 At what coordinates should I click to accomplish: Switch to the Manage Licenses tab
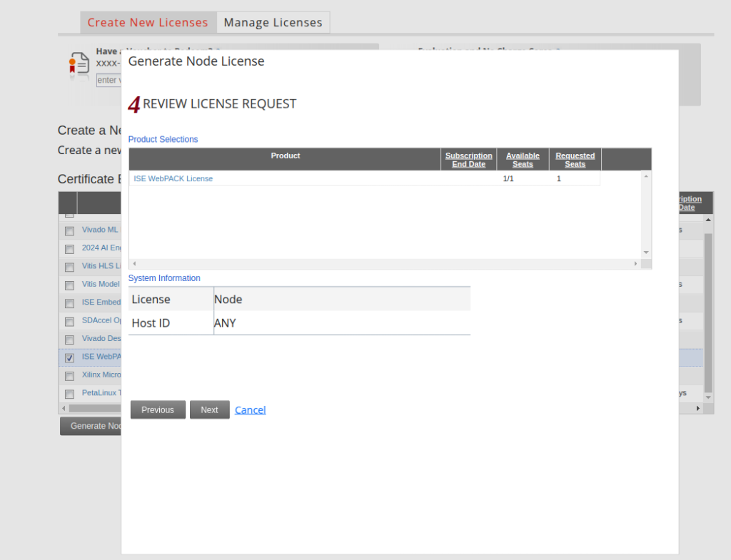tap(273, 22)
